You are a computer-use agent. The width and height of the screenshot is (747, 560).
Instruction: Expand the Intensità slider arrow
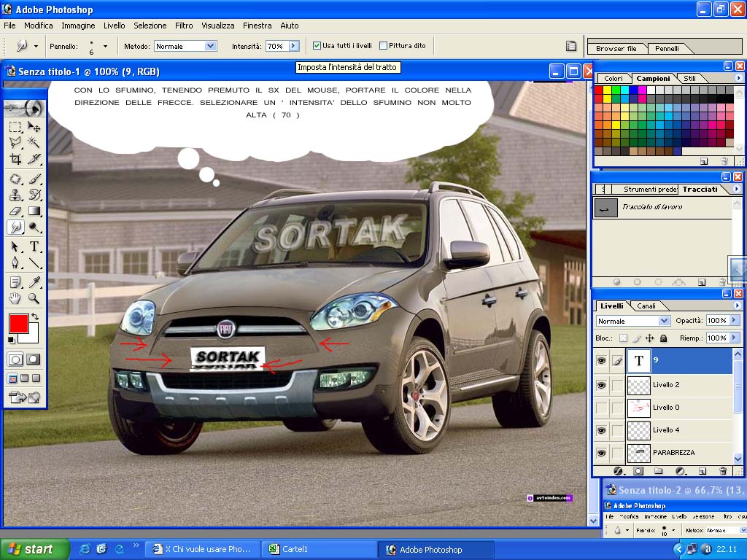[x=294, y=46]
